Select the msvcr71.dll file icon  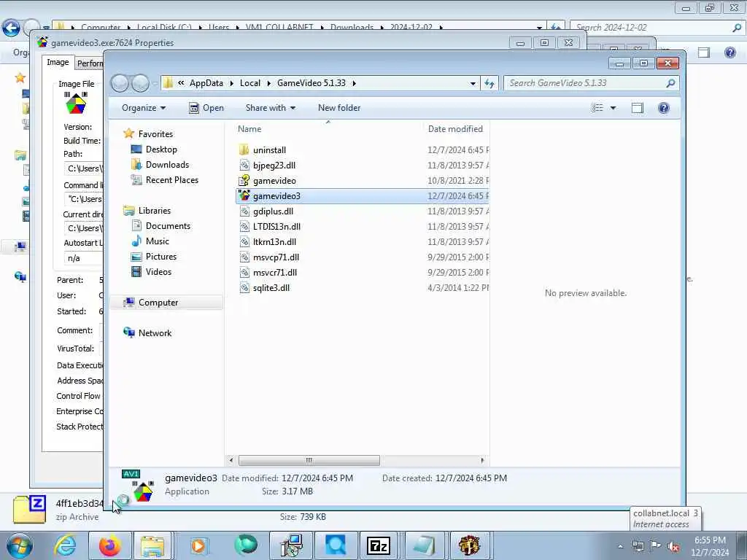pyautogui.click(x=244, y=273)
